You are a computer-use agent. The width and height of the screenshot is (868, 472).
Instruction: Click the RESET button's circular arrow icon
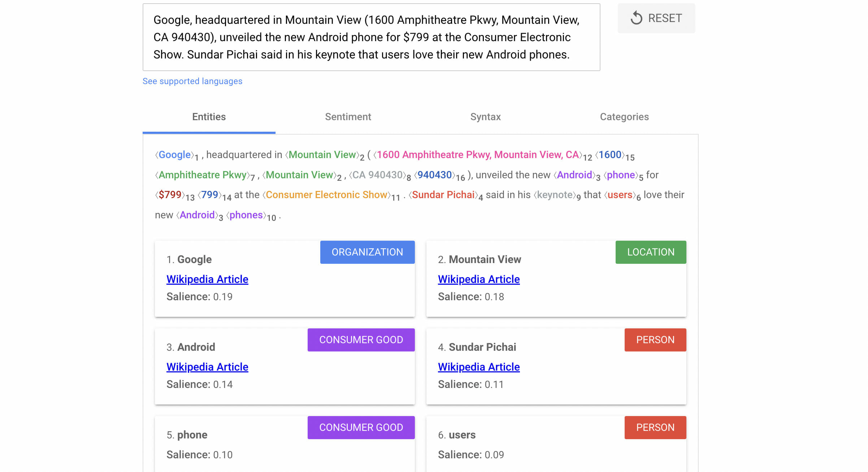[636, 18]
